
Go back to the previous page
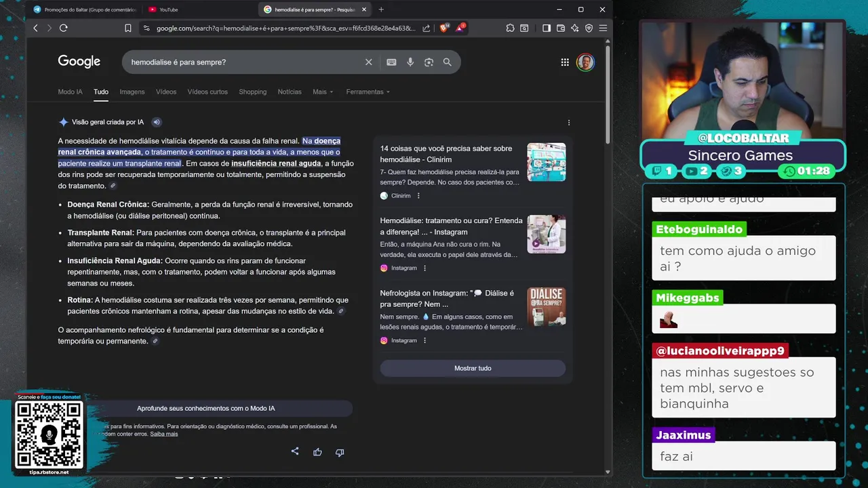(x=35, y=28)
